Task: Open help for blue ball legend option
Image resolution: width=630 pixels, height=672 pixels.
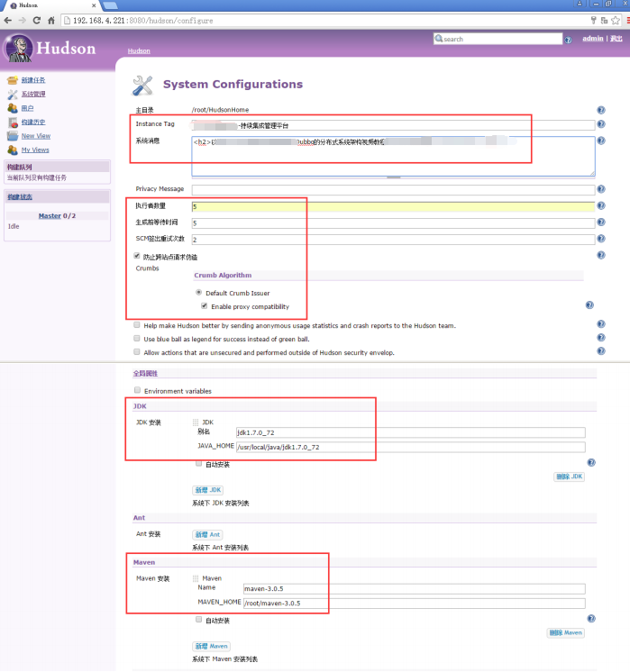Action: 601,337
